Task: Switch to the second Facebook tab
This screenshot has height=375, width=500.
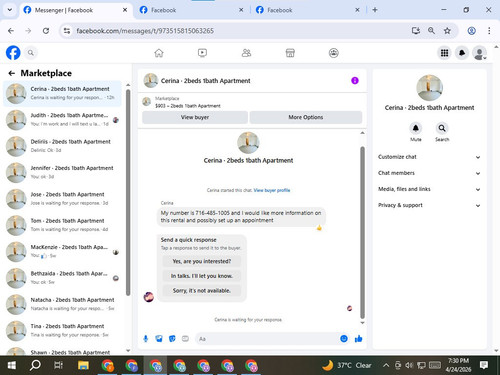Action: [192, 10]
